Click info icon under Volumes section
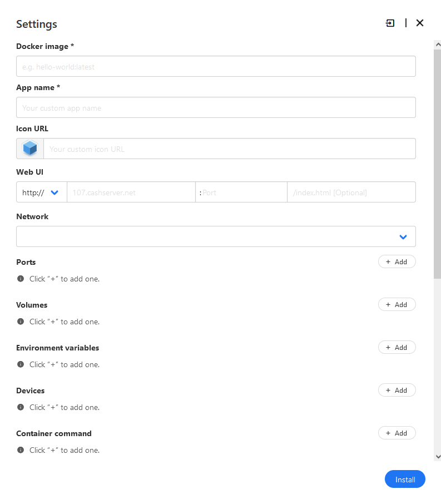The width and height of the screenshot is (441, 504). coord(21,322)
